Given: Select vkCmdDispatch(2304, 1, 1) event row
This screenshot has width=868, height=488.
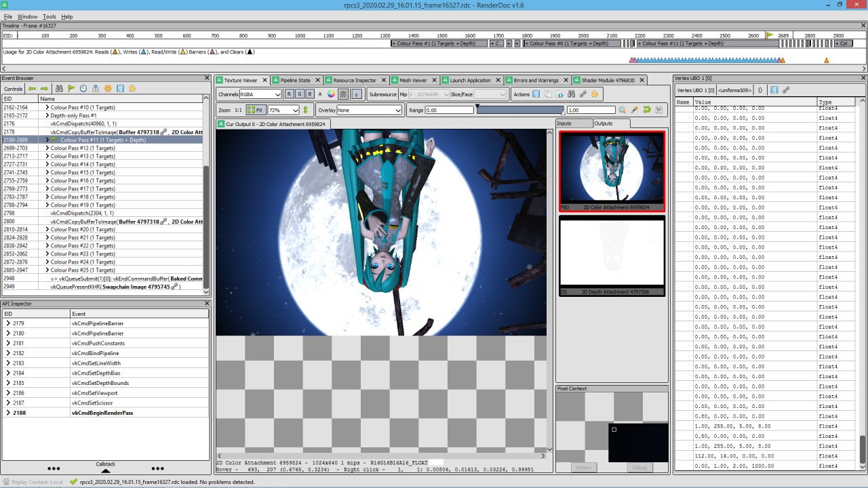Looking at the screenshot, I should tap(102, 213).
